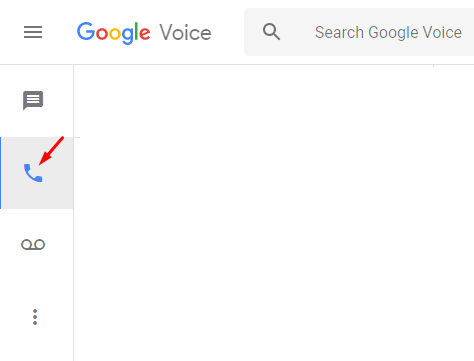Click the blue selected-tab indicator bar
Viewport: 474px width, 361px height.
pyautogui.click(x=1, y=173)
